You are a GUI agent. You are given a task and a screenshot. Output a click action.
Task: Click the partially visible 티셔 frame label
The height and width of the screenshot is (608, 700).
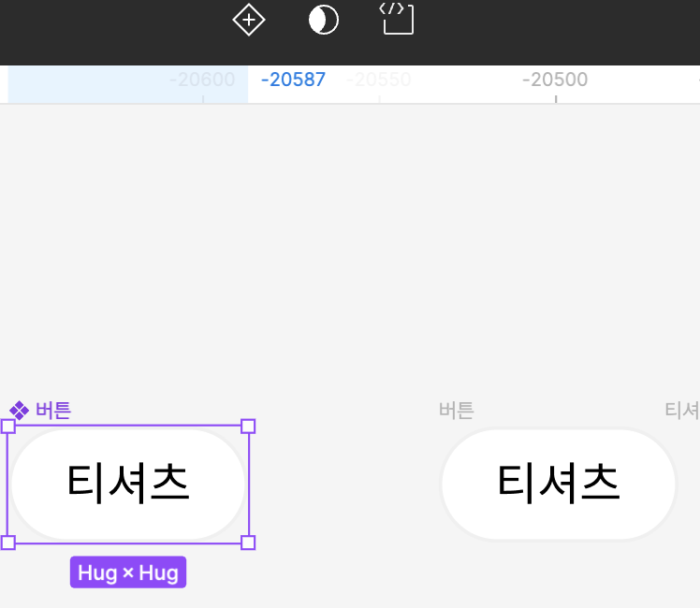pos(682,411)
